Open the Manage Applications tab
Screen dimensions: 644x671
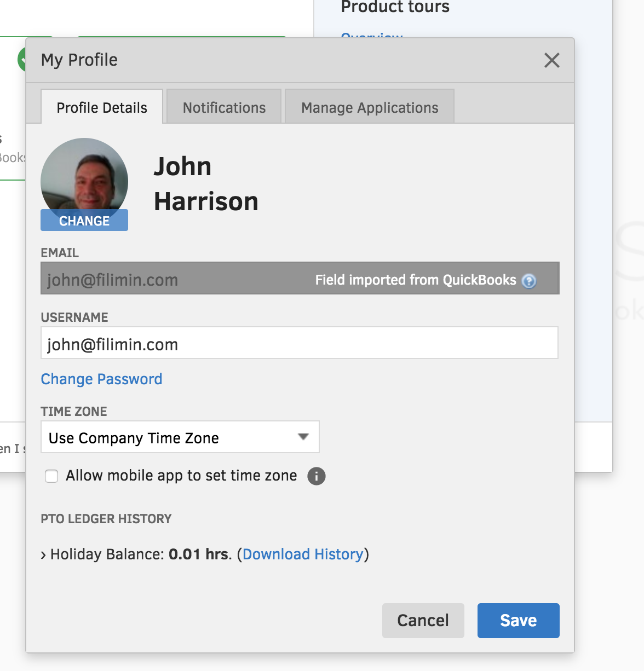pos(370,107)
